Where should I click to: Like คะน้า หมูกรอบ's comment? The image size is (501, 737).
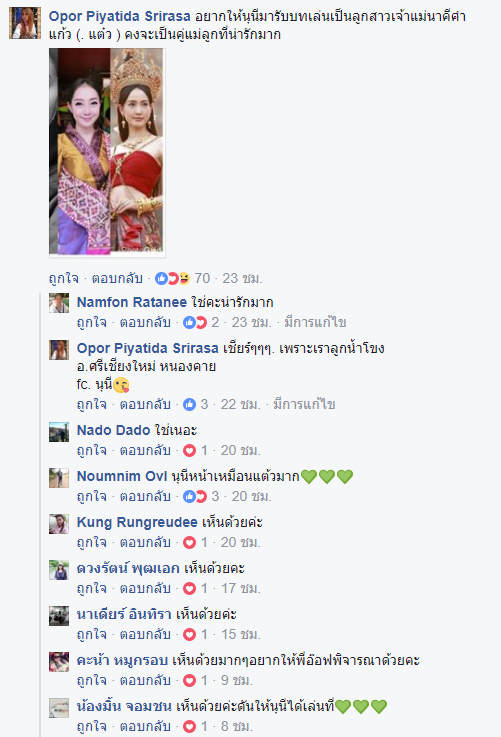coord(92,681)
